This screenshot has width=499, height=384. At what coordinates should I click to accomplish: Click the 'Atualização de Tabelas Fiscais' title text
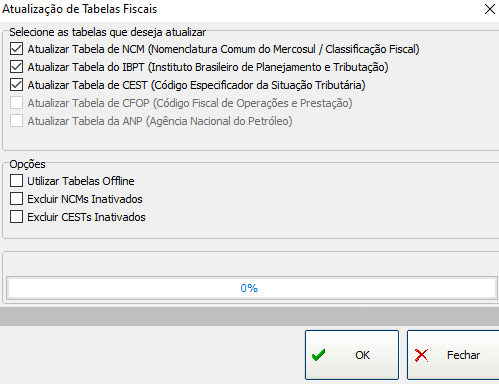[79, 9]
